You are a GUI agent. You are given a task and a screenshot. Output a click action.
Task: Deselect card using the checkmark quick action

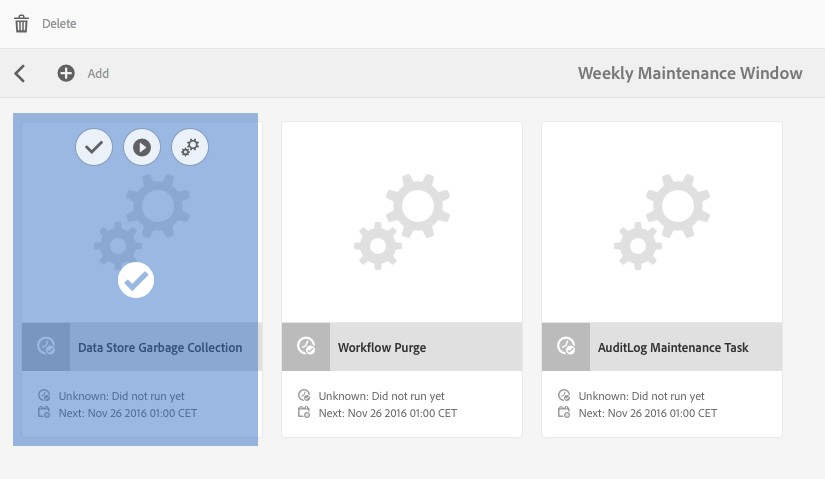[94, 147]
